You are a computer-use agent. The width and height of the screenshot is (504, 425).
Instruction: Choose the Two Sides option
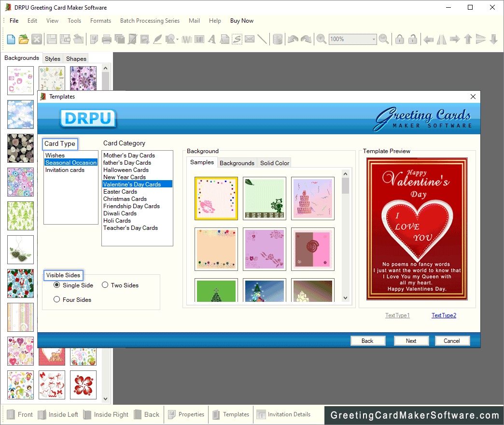pos(105,285)
